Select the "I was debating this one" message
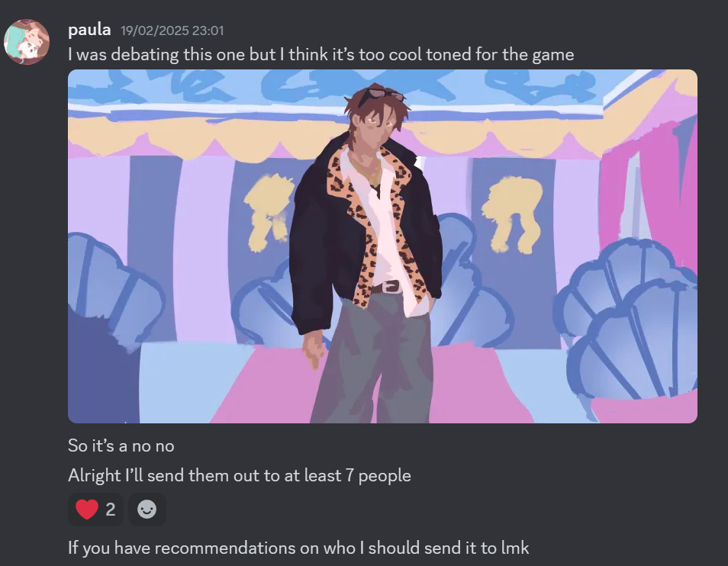Screen dimensions: 728x566 [321, 55]
